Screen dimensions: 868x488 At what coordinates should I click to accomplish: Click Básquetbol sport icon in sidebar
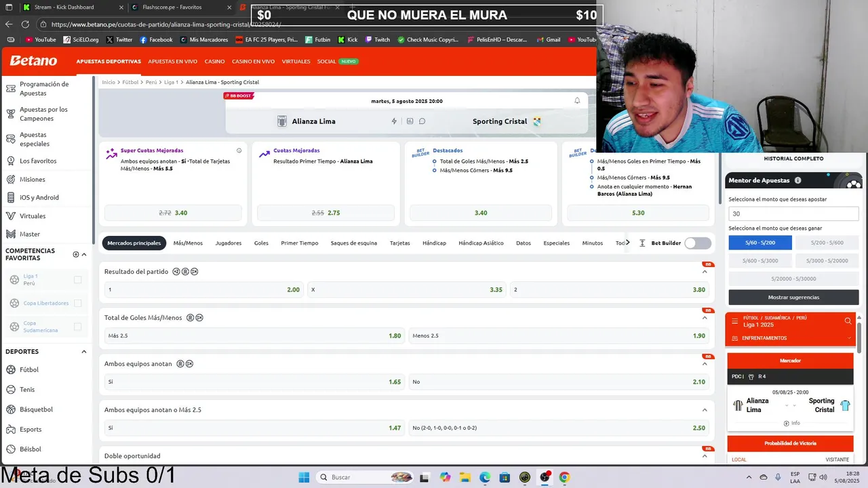pyautogui.click(x=11, y=409)
